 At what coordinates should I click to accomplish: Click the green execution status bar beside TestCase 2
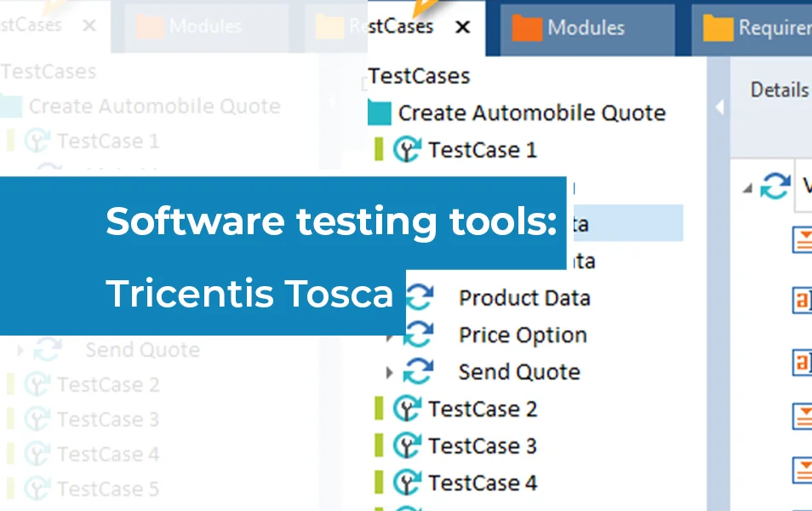point(379,409)
